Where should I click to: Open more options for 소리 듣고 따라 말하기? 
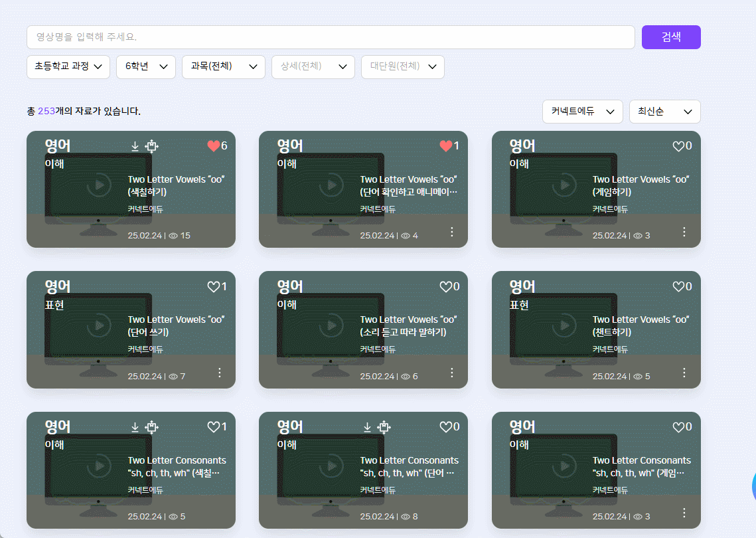pyautogui.click(x=452, y=373)
